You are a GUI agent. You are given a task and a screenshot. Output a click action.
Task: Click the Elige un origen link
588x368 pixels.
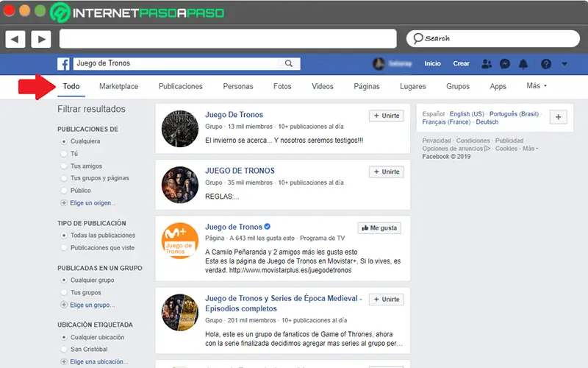click(93, 203)
